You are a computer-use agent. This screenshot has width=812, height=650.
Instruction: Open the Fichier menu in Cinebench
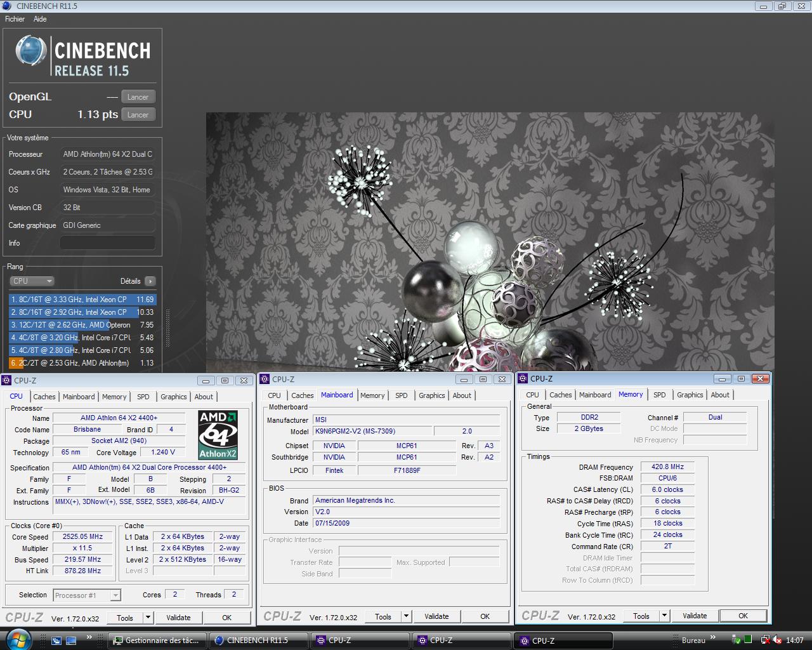(15, 19)
